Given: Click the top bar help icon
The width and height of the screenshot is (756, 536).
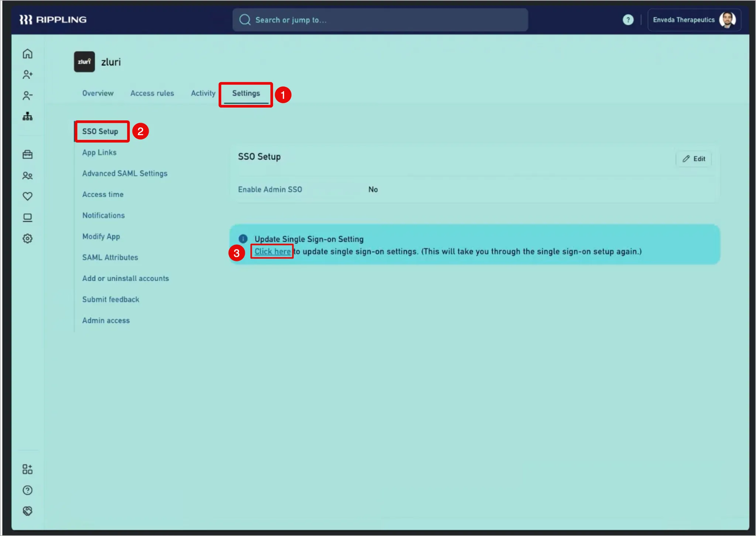Looking at the screenshot, I should [x=628, y=20].
